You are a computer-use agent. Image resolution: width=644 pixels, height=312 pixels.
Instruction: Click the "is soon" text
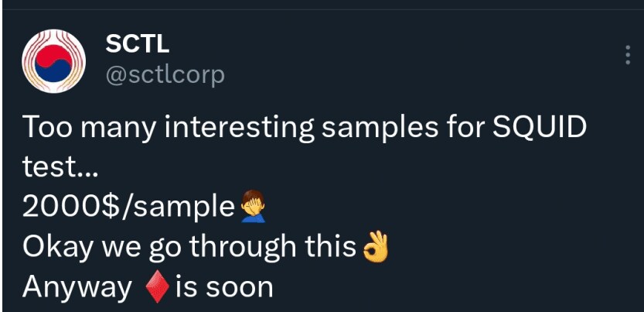click(224, 287)
